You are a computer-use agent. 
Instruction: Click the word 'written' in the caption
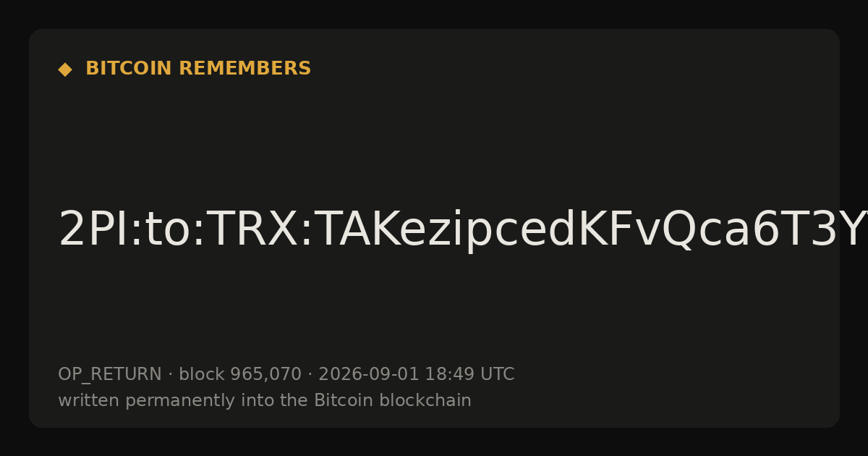pos(82,400)
